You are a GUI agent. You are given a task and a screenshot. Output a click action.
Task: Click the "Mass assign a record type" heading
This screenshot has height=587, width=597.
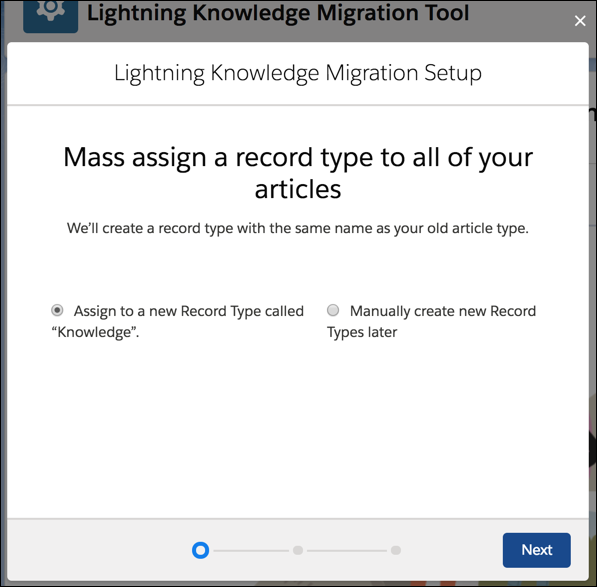[298, 173]
